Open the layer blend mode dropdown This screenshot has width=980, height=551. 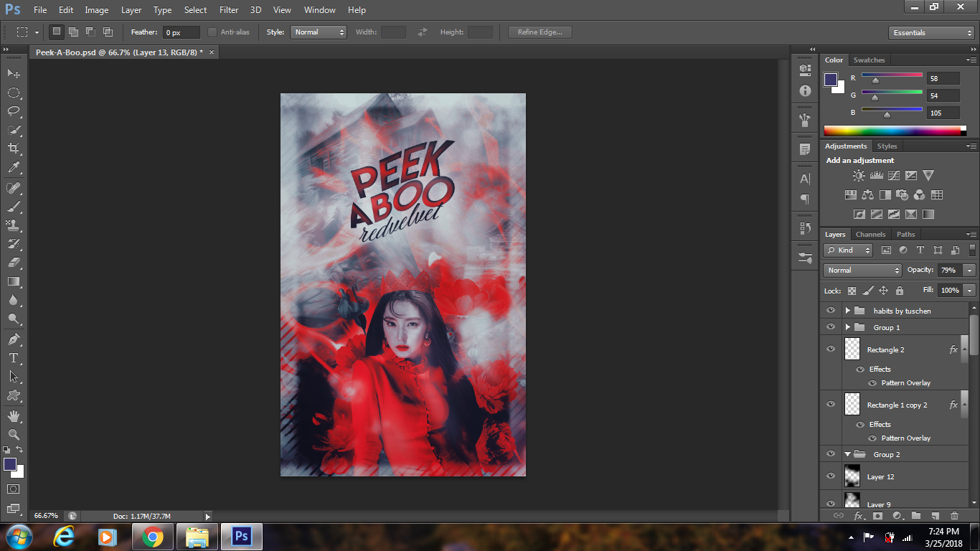coord(862,270)
